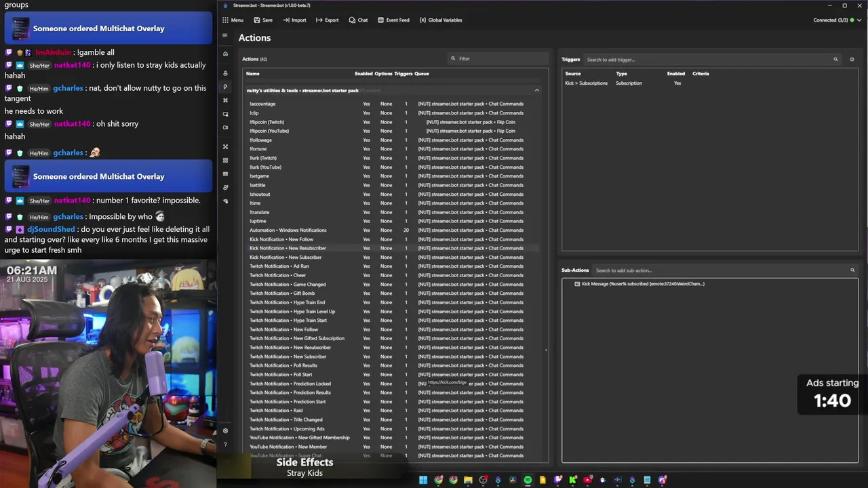Select the !setgame action
Viewport: 868px width, 488px height.
259,176
